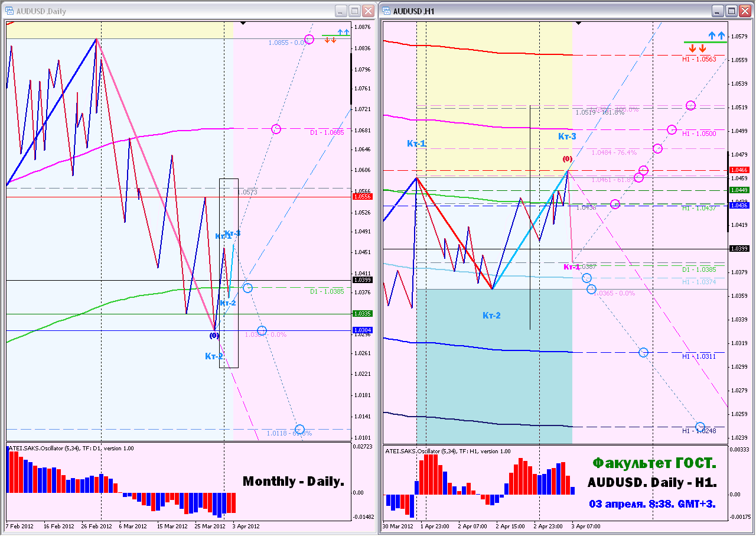Click '26 Feb 2012' date on Daily axis
This screenshot has width=756, height=536.
point(97,525)
